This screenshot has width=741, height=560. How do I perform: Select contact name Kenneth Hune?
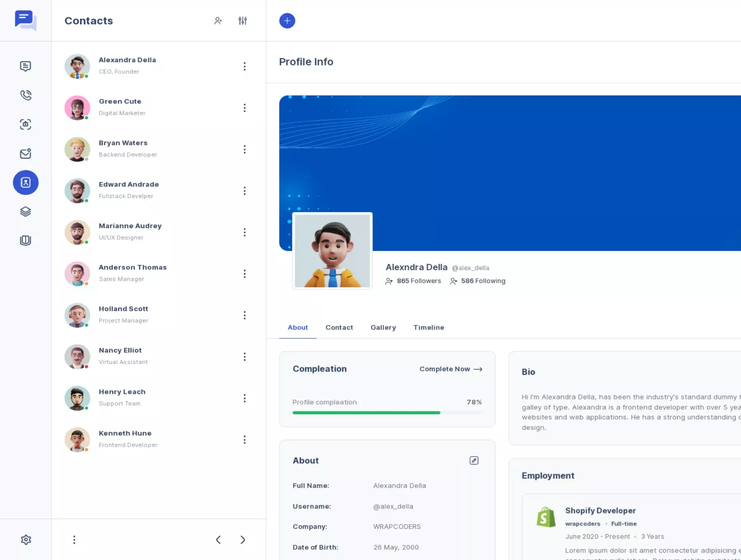(125, 433)
